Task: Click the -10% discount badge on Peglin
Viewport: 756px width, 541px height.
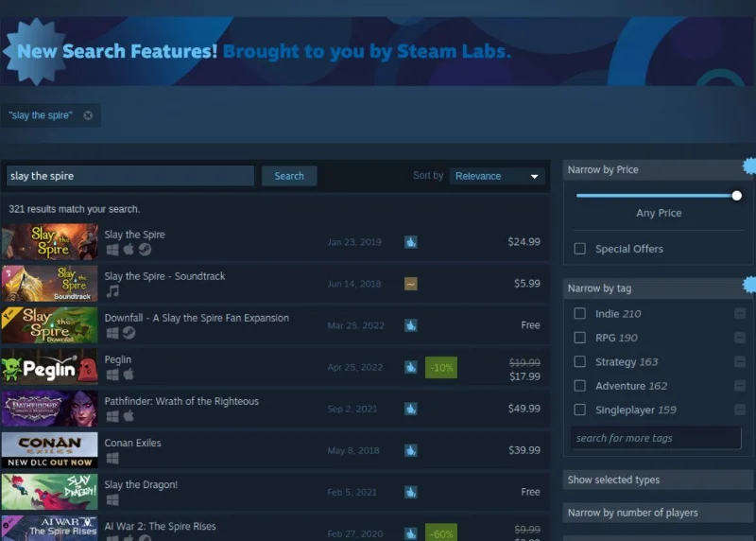Action: pos(441,368)
